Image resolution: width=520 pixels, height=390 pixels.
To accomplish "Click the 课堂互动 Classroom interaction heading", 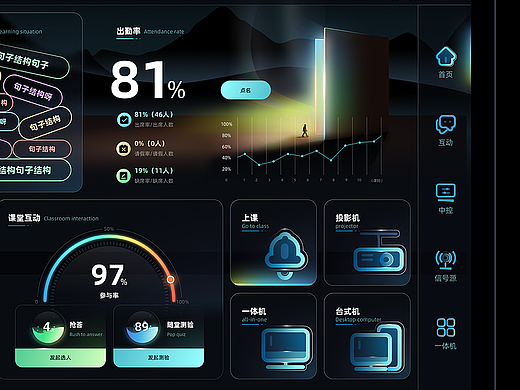I will 53,218.
